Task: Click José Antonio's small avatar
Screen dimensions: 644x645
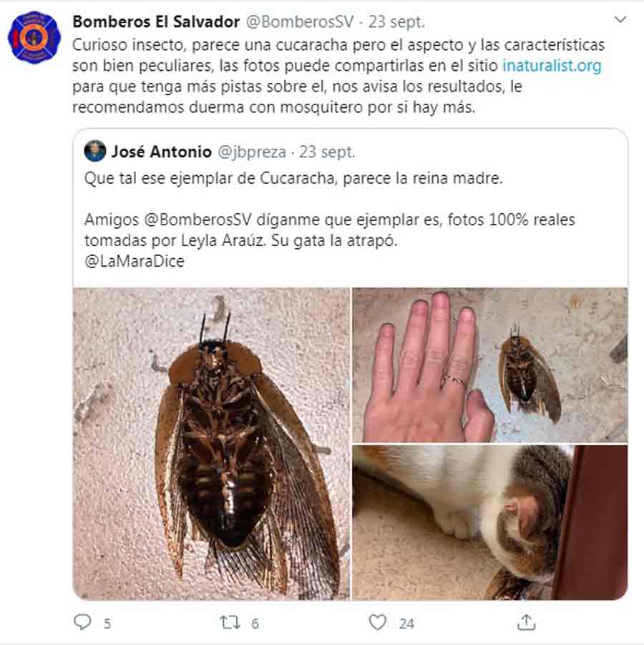Action: click(x=95, y=151)
